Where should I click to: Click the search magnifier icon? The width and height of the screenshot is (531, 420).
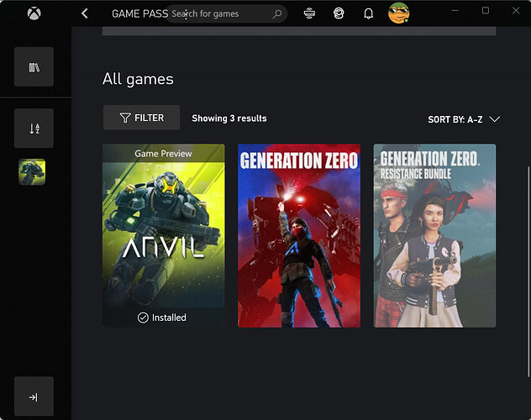click(x=277, y=14)
